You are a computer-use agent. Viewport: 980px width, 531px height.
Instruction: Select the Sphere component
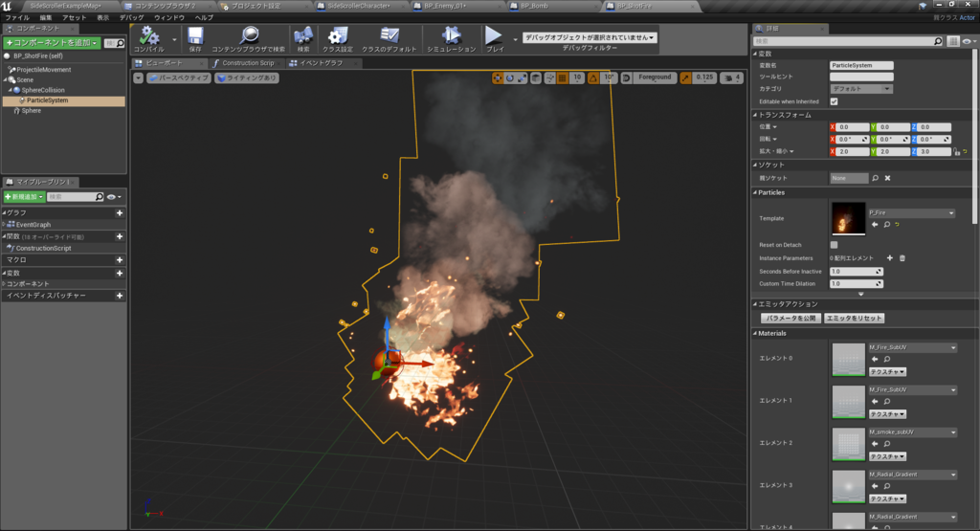point(31,111)
